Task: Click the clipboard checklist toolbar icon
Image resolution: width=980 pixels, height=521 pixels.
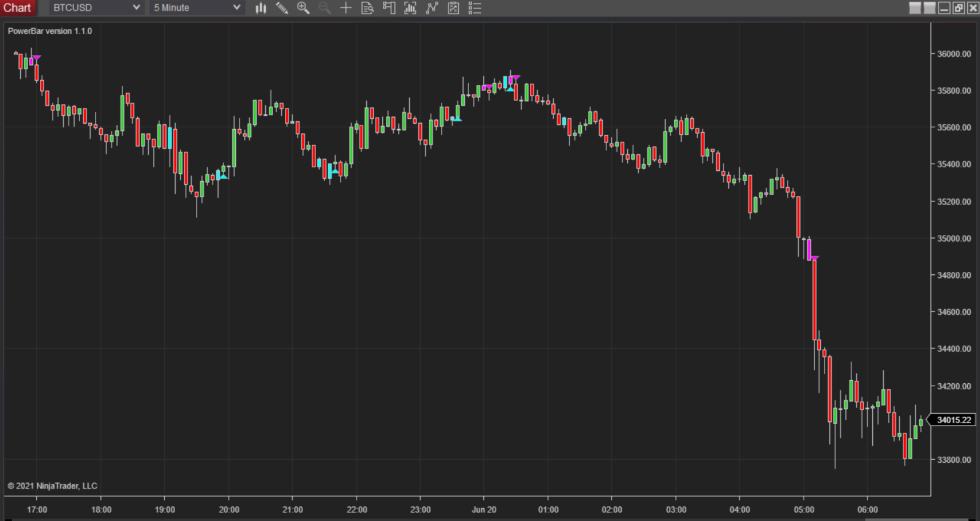Action: (x=453, y=8)
